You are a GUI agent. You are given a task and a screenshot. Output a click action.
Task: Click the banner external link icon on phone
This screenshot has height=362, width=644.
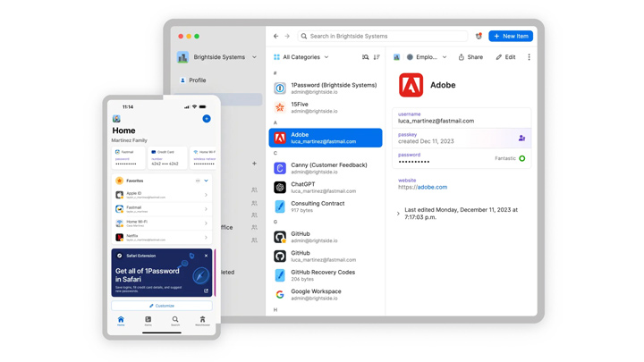[x=207, y=291]
